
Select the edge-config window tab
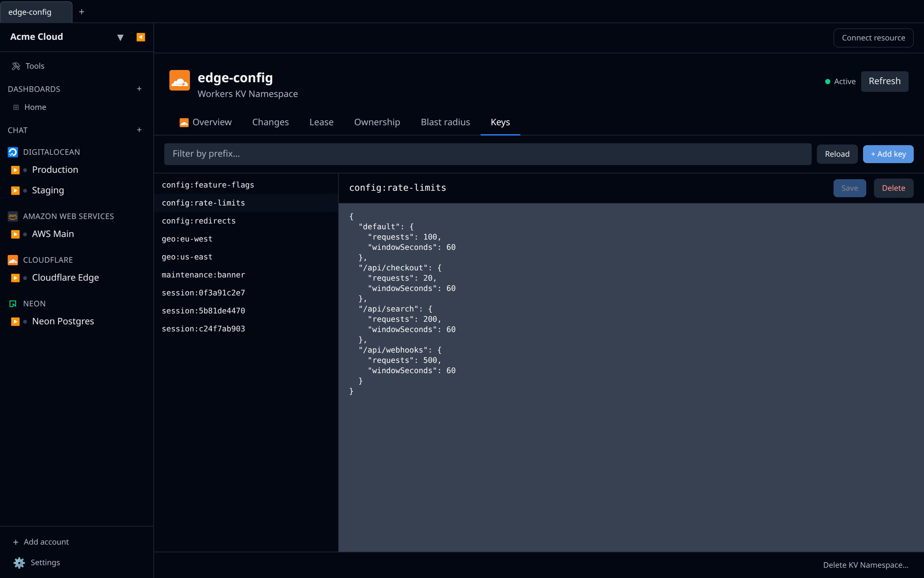[36, 12]
